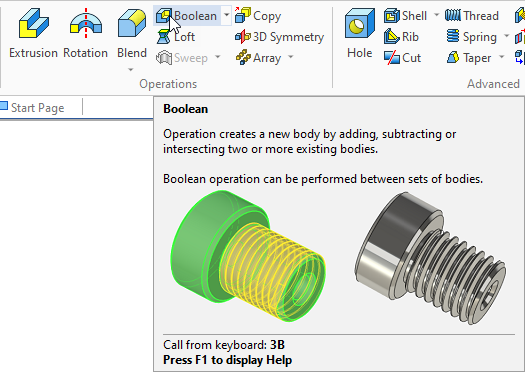
Task: Select the Shell command
Action: pos(405,16)
